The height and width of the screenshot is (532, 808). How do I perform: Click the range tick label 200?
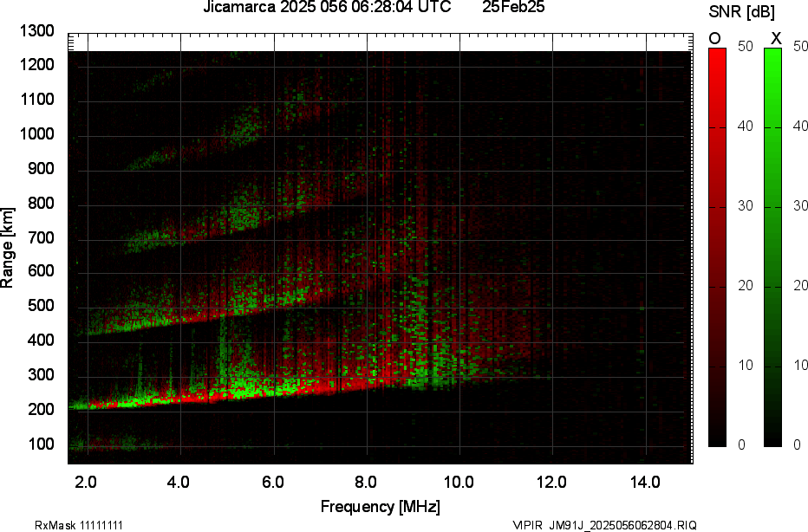41,409
